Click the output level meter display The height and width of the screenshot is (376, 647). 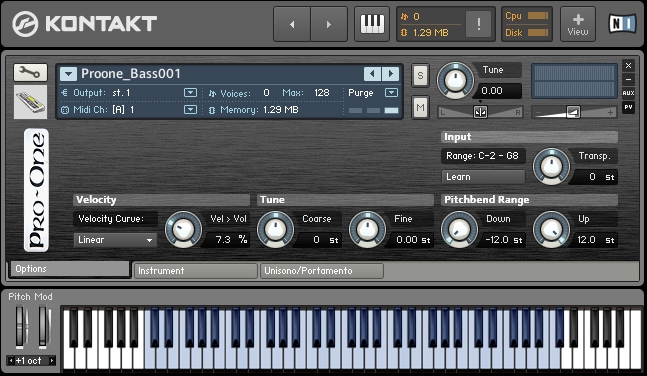pyautogui.click(x=574, y=81)
